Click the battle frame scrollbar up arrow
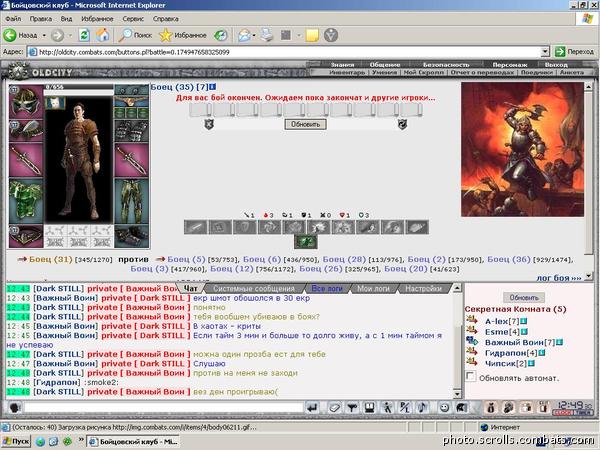The image size is (600, 450). (x=589, y=87)
